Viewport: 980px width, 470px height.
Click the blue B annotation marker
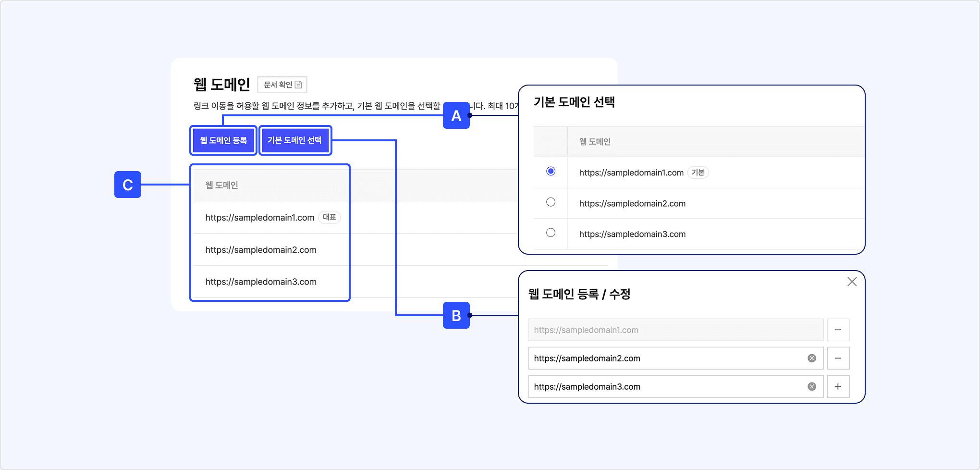point(456,315)
